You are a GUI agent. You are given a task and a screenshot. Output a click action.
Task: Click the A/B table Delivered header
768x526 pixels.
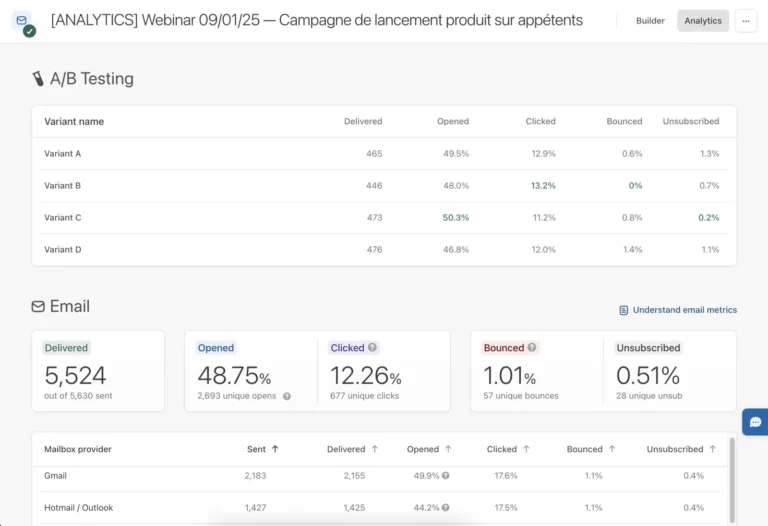(363, 121)
